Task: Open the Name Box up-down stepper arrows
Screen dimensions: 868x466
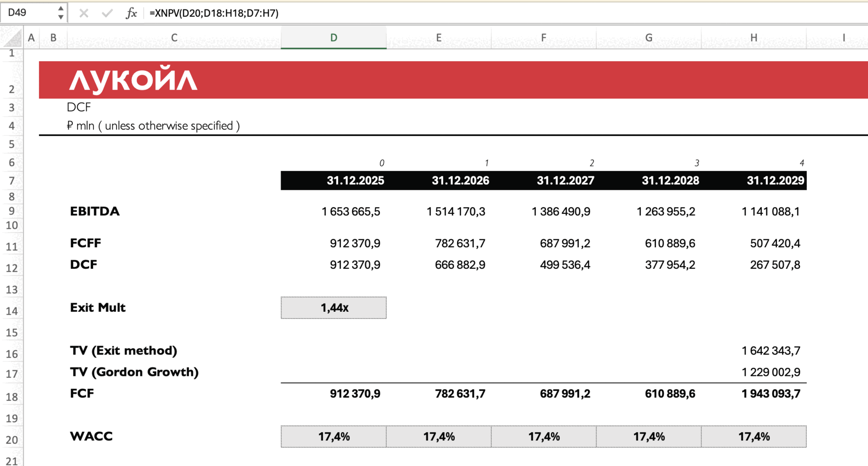Action: point(61,13)
